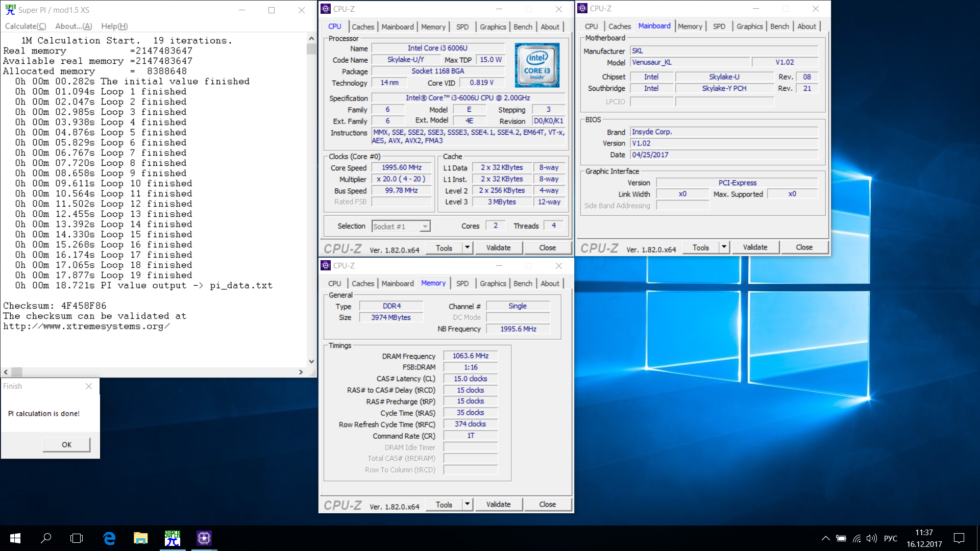The image size is (980, 551).
Task: Switch to Bench tab in the CPU window
Action: click(523, 27)
